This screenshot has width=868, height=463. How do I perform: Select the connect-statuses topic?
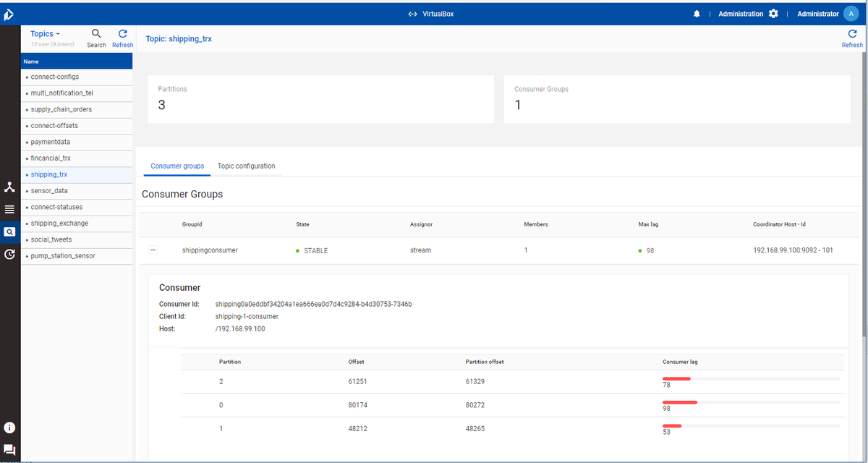pos(77,207)
